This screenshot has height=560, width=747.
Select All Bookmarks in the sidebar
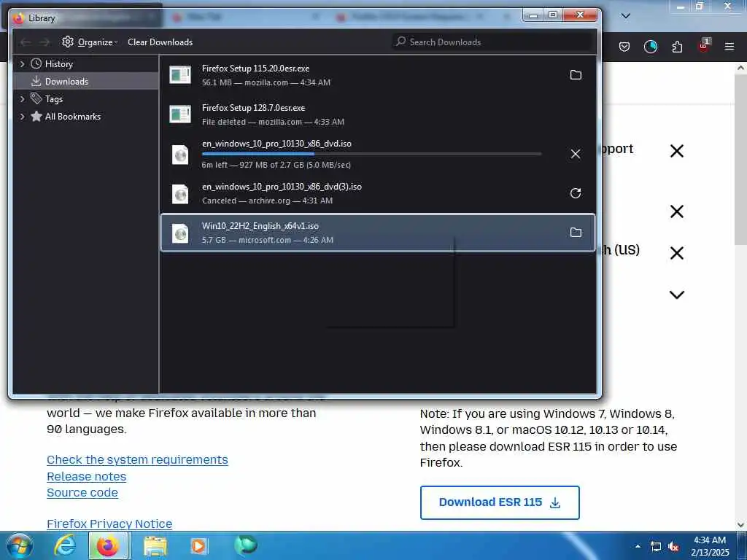pos(86,116)
